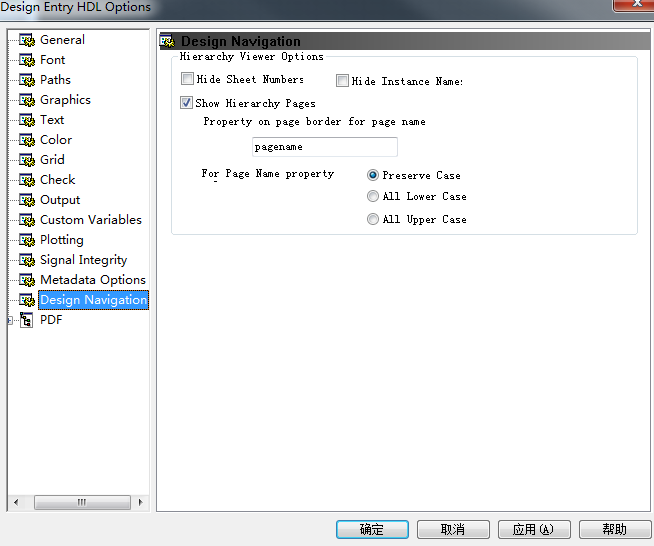
Task: Uncheck Show Hierarchy Pages
Action: tap(186, 102)
